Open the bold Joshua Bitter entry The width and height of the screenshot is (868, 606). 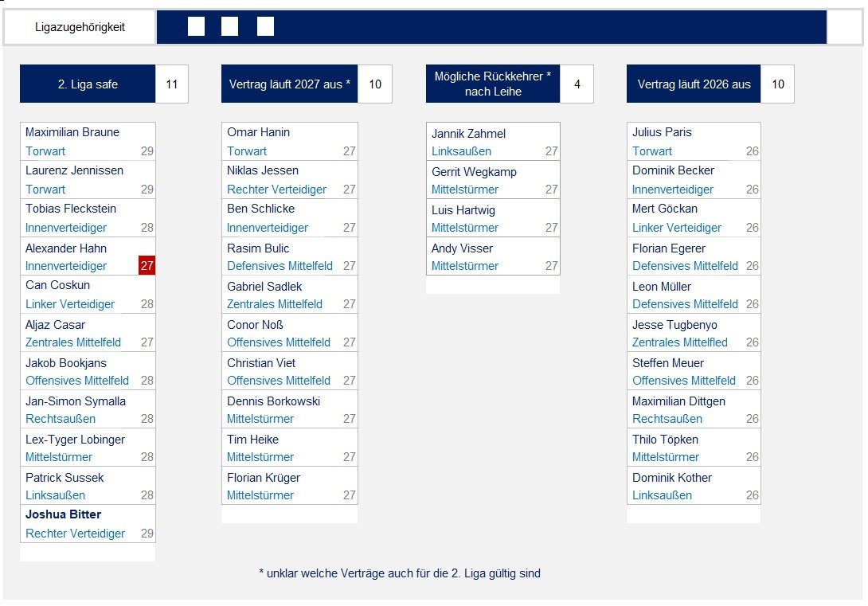tap(64, 514)
